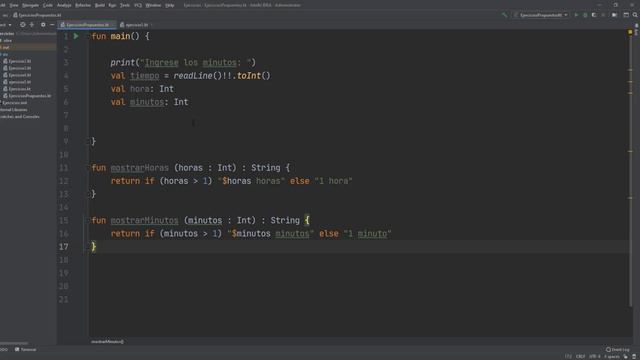Select External Libraries in the project tree
640x360 pixels.
pyautogui.click(x=13, y=110)
